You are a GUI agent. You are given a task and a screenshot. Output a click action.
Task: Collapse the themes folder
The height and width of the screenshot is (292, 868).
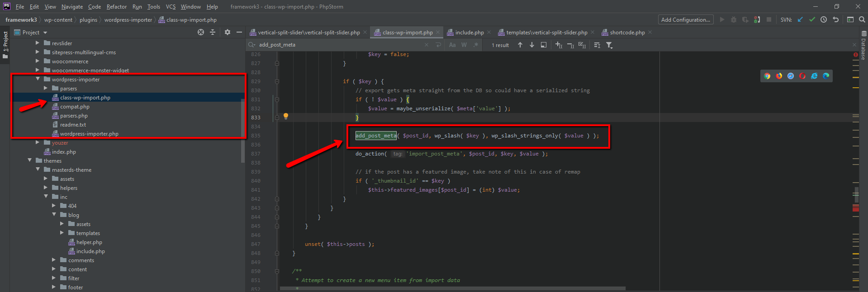(x=29, y=160)
